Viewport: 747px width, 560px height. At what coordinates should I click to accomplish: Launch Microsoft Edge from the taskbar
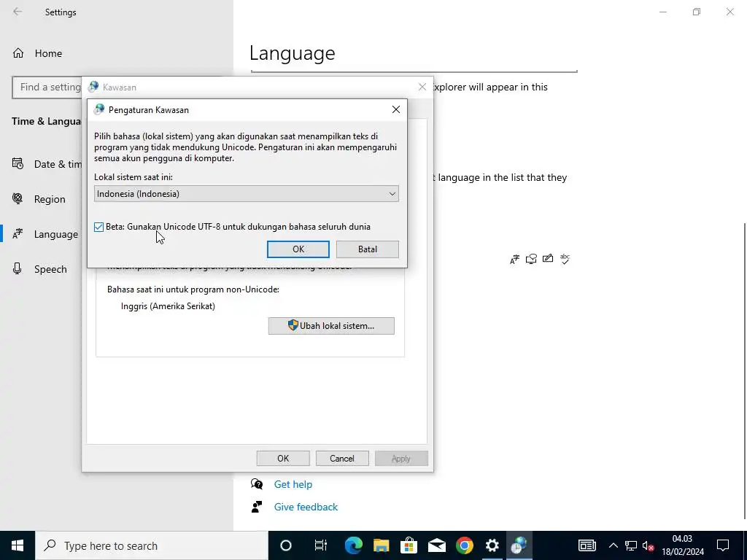(x=354, y=545)
